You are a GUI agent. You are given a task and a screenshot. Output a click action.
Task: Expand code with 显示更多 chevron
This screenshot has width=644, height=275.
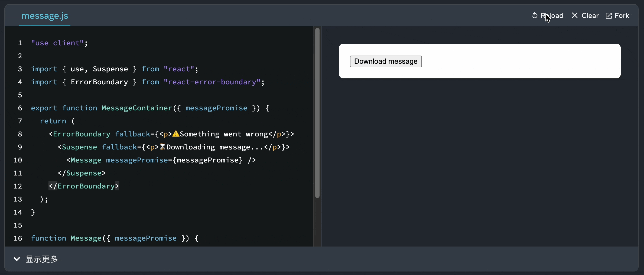[x=17, y=259]
